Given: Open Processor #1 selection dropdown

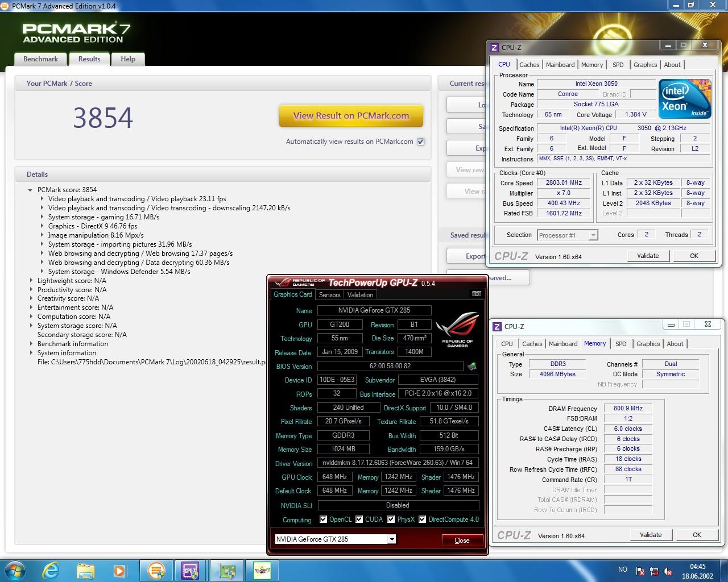Looking at the screenshot, I should pyautogui.click(x=593, y=235).
